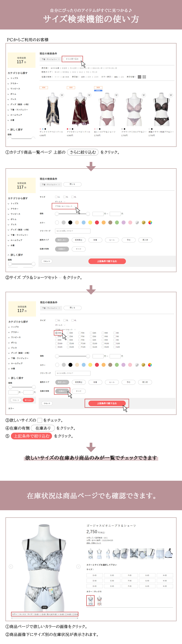The width and height of the screenshot is (182, 644).
Task: Go to previous product image with left arrow
Action: [11, 566]
